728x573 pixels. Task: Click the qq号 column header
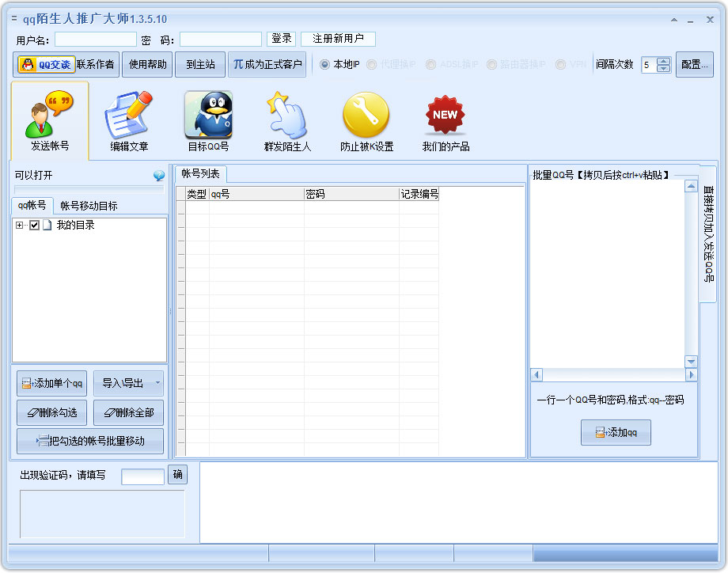256,194
